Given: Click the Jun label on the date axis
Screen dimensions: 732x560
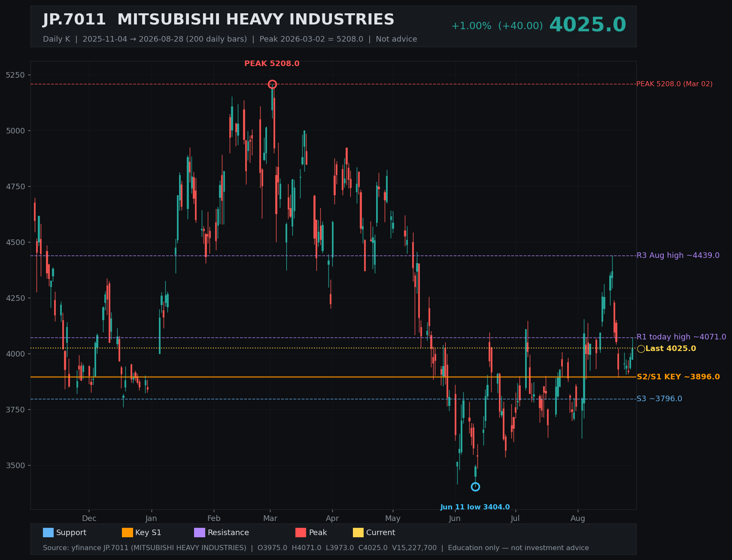Looking at the screenshot, I should [455, 518].
